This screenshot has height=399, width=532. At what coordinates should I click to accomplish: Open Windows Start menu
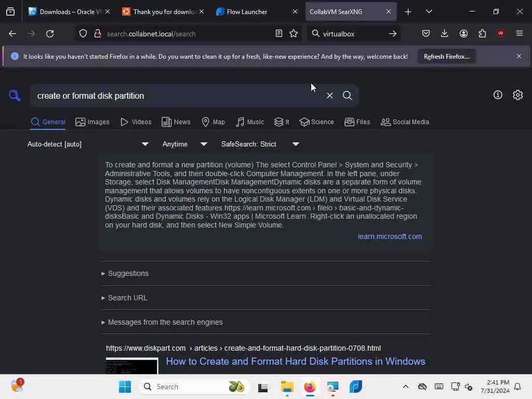click(125, 387)
